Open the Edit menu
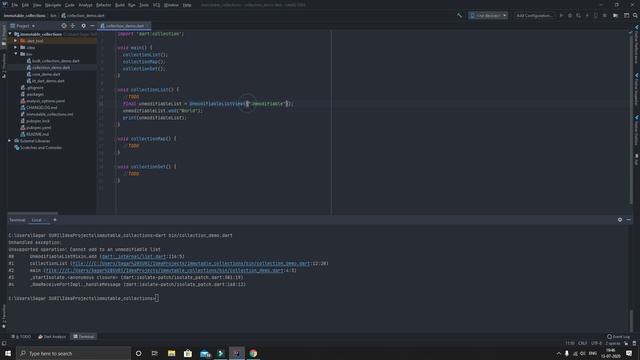The height and width of the screenshot is (360, 640). pos(25,5)
